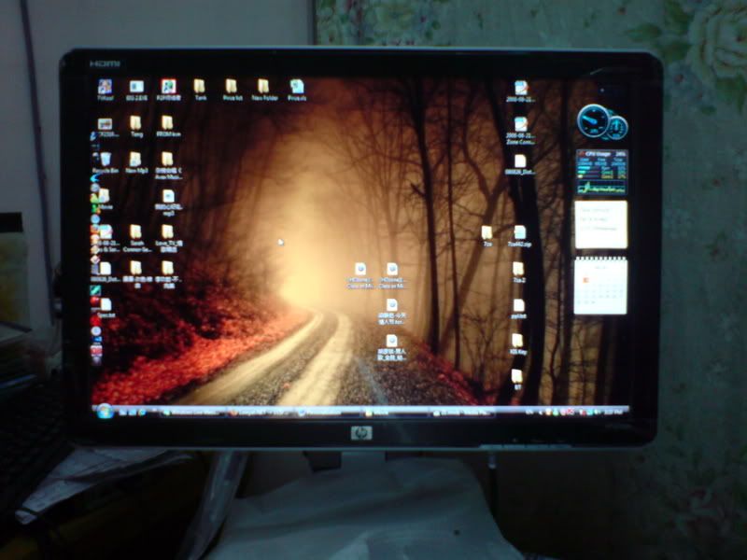Launch the first Quick Launch icon on taskbar

[120, 410]
